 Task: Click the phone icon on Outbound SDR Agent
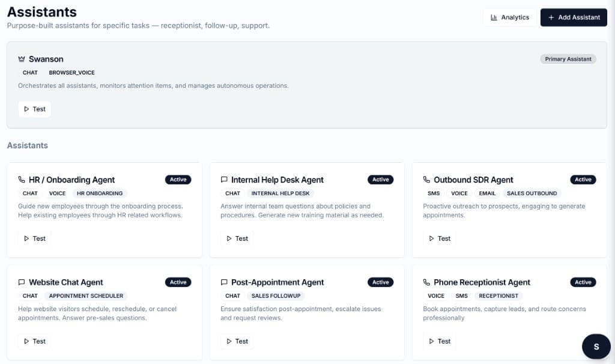click(427, 180)
